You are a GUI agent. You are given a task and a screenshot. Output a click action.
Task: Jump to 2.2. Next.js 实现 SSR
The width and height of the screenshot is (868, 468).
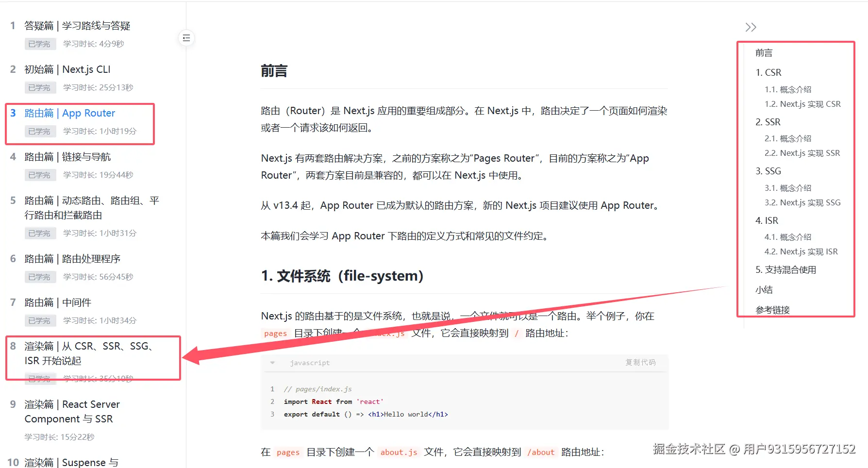click(802, 153)
